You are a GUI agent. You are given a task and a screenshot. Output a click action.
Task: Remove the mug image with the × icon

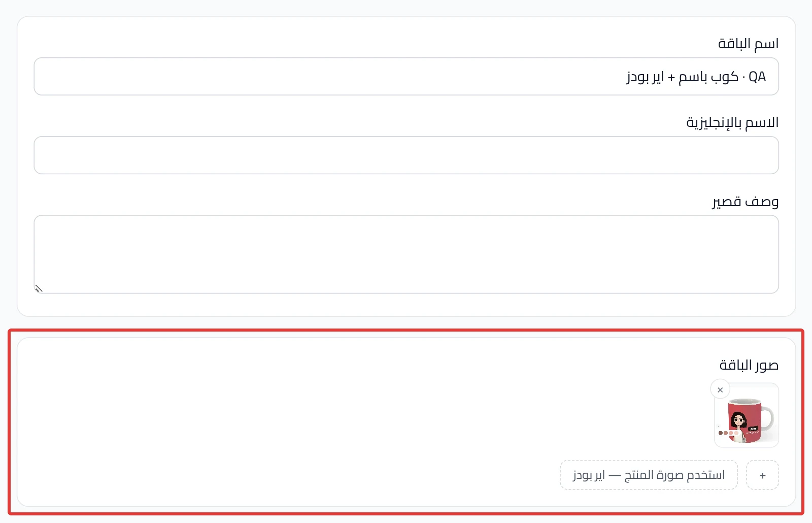pyautogui.click(x=720, y=390)
